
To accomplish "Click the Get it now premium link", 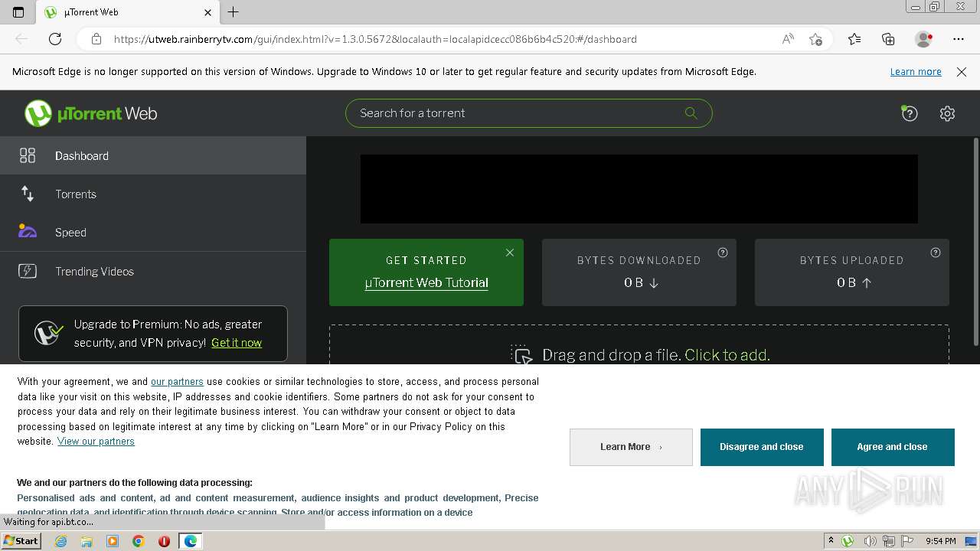I will (237, 343).
